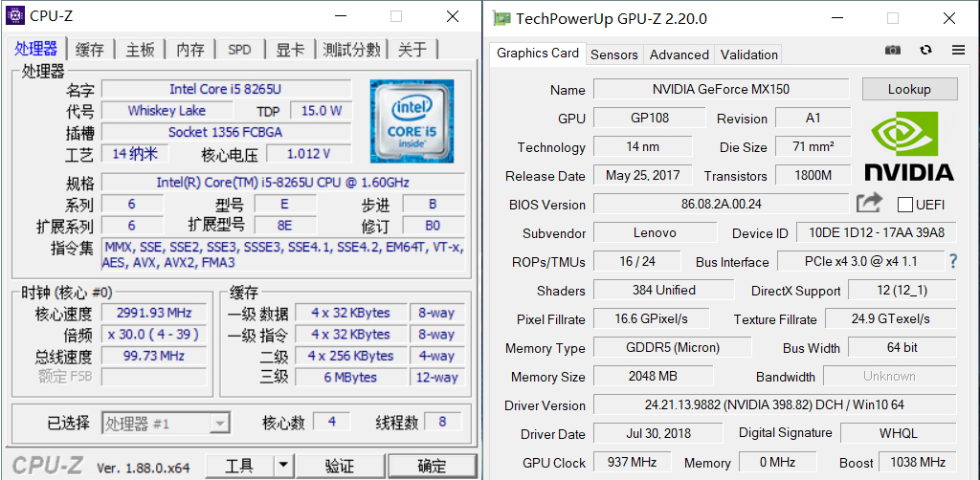The width and height of the screenshot is (980, 480).
Task: Click the Lookup button in GPU-Z
Action: (x=909, y=89)
